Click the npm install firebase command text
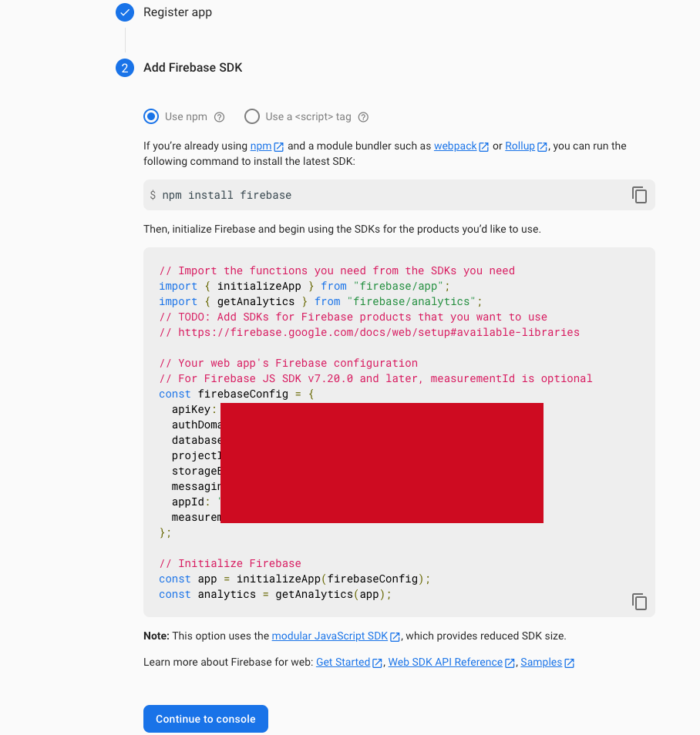 pos(227,195)
